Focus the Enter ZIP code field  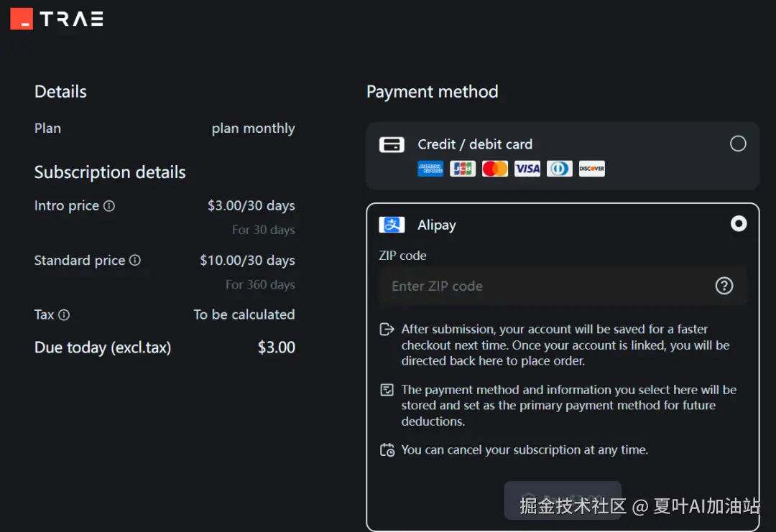coord(546,286)
